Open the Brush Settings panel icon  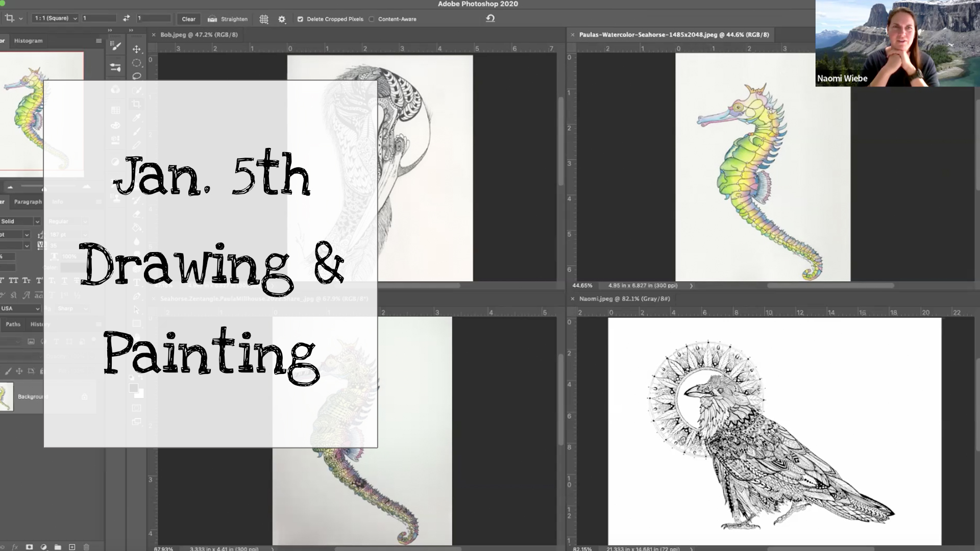pyautogui.click(x=116, y=46)
